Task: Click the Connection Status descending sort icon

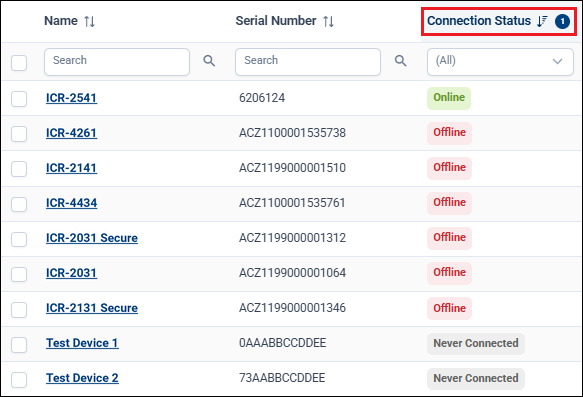Action: click(x=542, y=21)
